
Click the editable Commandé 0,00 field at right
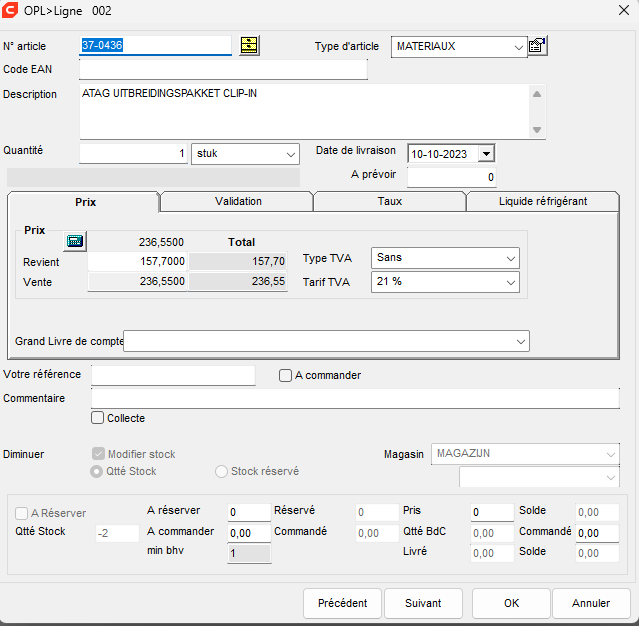(x=597, y=533)
